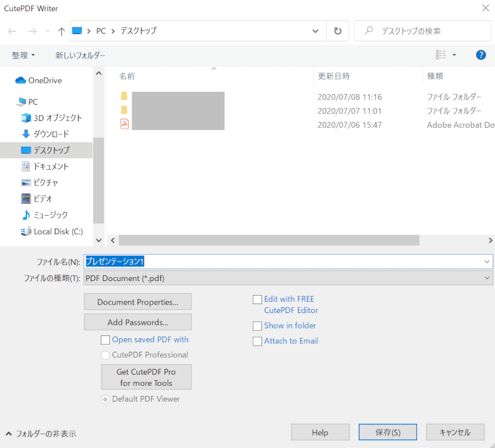The width and height of the screenshot is (495, 448).
Task: Click the ドキュメント page icon
Action: click(26, 166)
